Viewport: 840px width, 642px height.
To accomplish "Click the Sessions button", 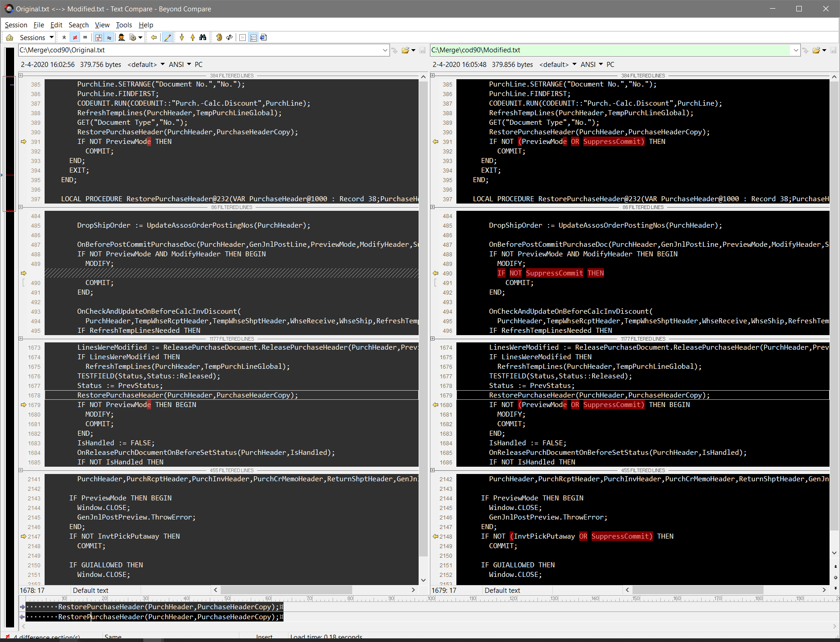I will pos(32,37).
